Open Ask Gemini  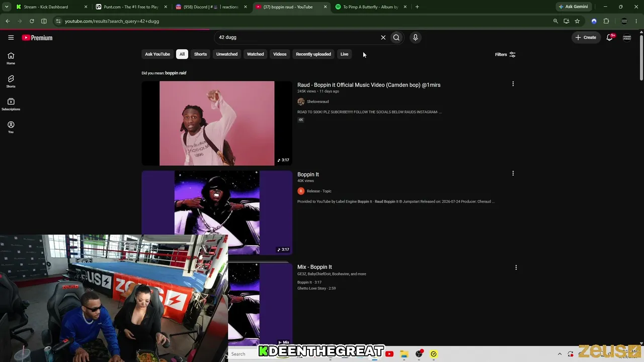point(573,7)
